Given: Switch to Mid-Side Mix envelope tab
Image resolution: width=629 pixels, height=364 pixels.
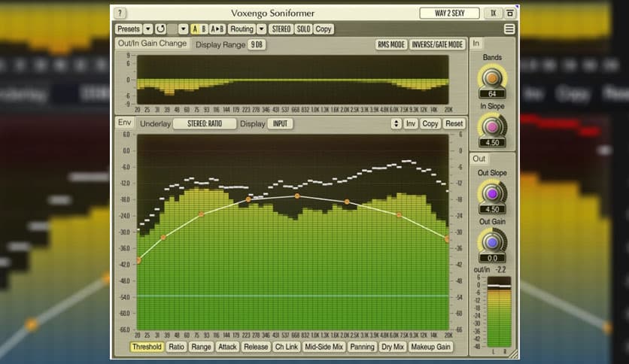Looking at the screenshot, I should click(324, 347).
